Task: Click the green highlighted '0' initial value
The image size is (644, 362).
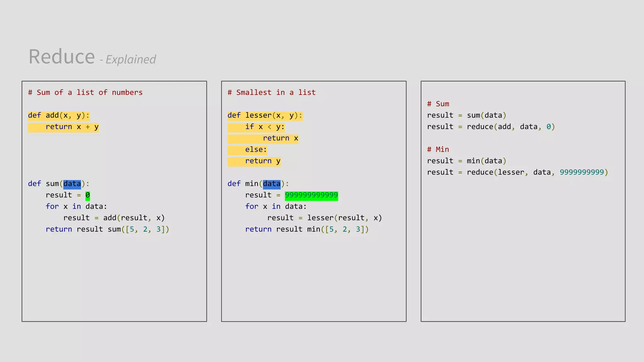Action: coord(88,195)
